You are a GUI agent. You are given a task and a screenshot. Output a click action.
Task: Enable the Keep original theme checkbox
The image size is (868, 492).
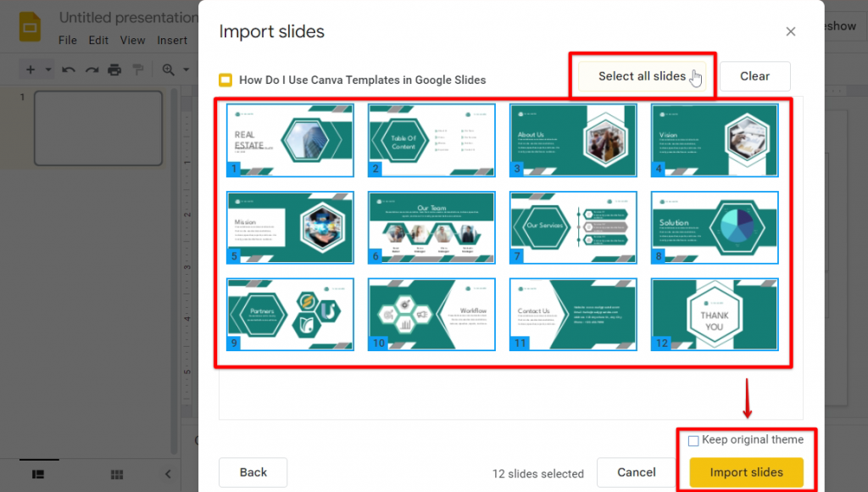[x=693, y=440]
